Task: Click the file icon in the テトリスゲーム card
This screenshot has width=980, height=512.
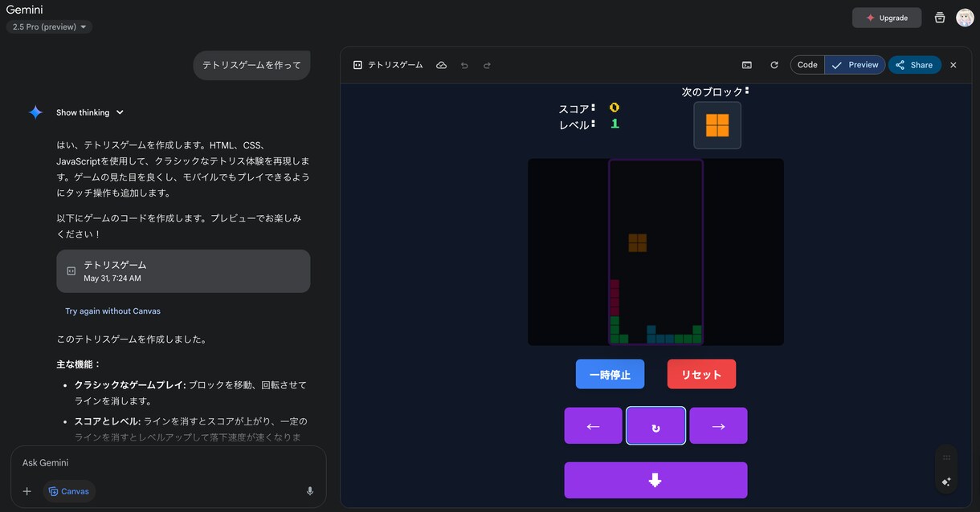Action: [71, 271]
